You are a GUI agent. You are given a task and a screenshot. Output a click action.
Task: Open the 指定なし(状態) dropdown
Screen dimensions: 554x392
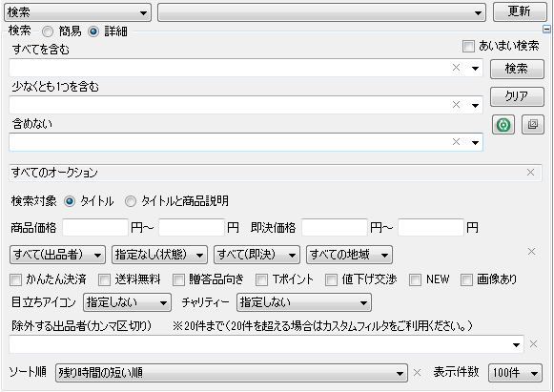[159, 255]
